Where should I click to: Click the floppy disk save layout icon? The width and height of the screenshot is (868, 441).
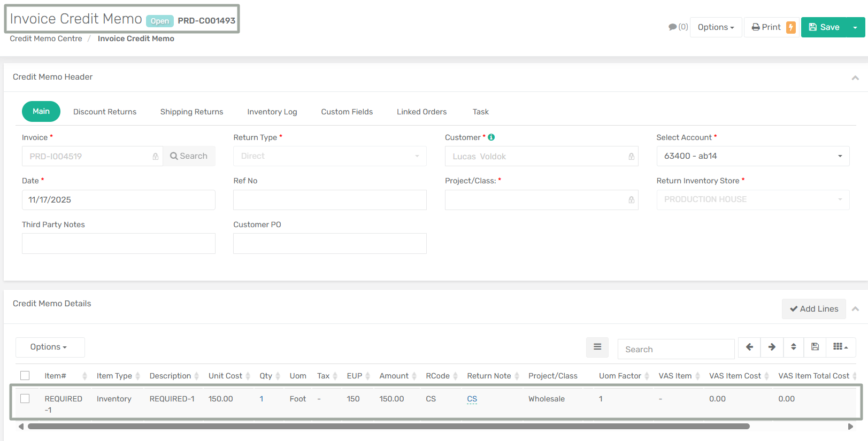coord(815,347)
